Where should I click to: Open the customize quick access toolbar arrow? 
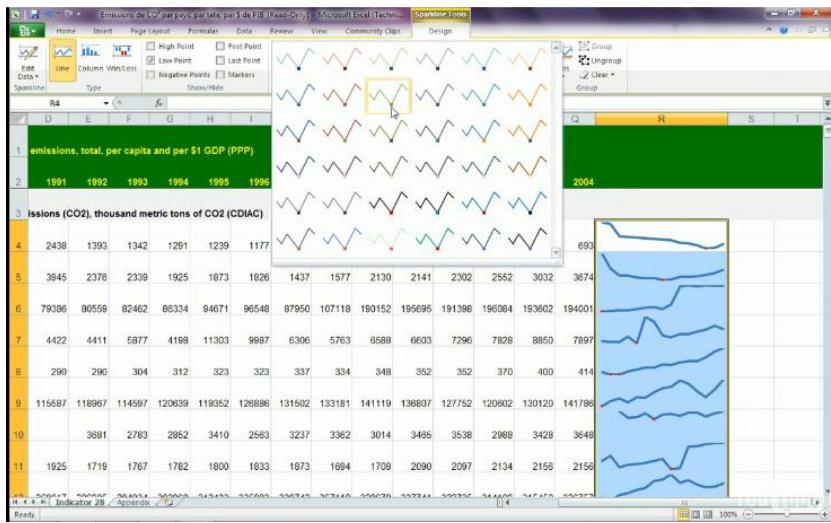(79, 14)
